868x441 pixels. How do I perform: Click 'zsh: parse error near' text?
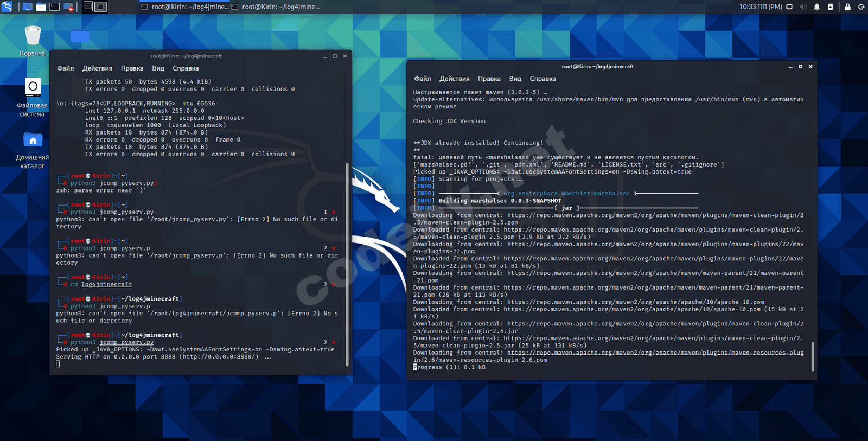[101, 190]
